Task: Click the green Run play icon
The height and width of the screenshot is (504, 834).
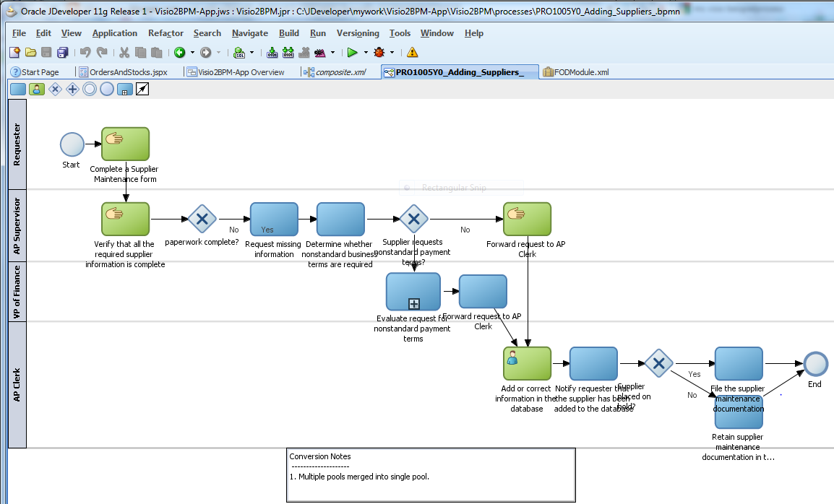Action: click(x=352, y=52)
